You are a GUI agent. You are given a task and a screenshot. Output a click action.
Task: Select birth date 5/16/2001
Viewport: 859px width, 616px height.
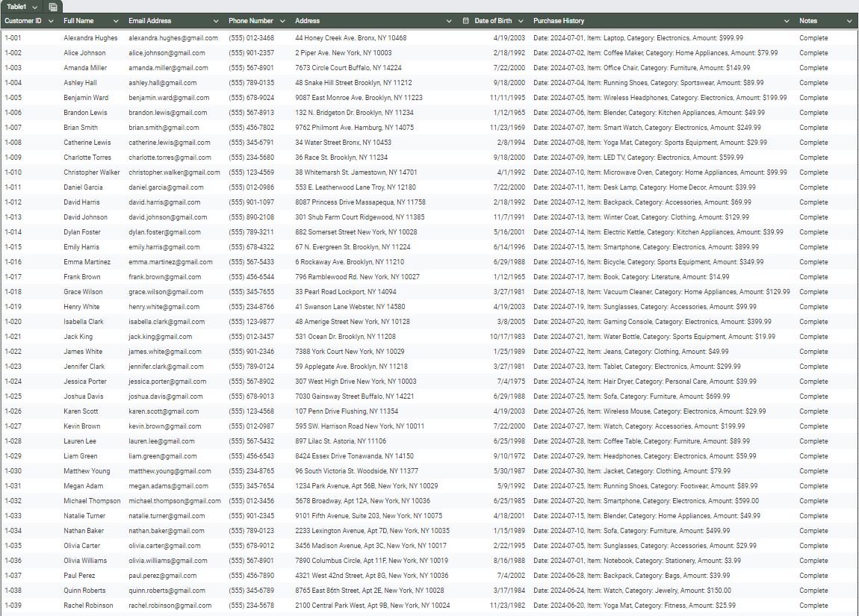pyautogui.click(x=509, y=232)
